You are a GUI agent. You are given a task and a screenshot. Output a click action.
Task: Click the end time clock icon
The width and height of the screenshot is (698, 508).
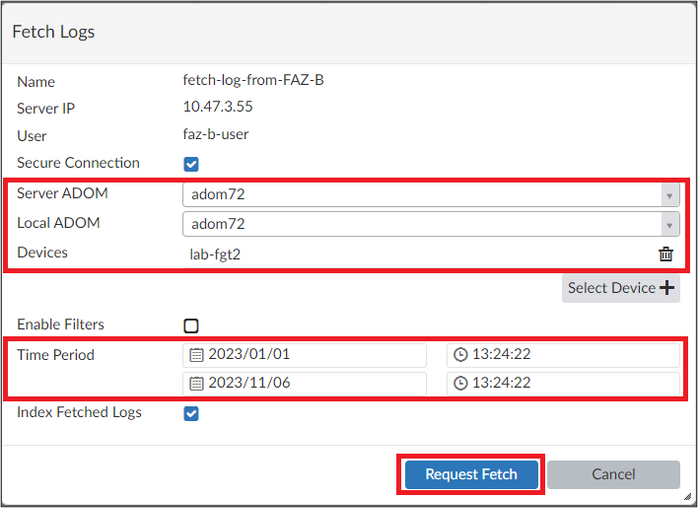(460, 383)
